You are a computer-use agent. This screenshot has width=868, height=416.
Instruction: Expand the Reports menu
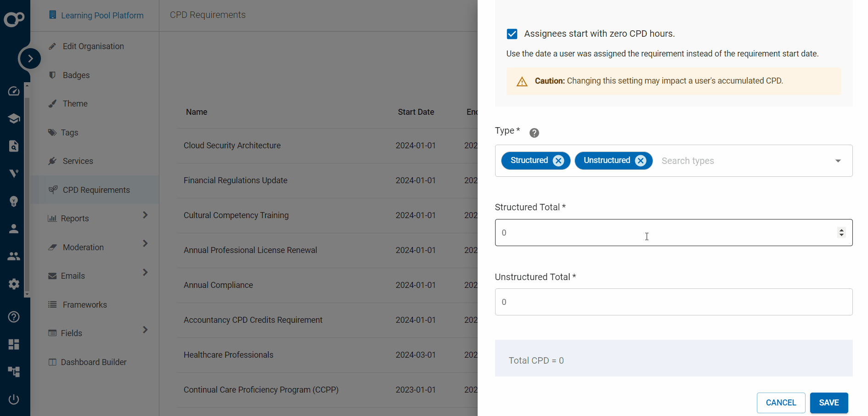(x=145, y=215)
